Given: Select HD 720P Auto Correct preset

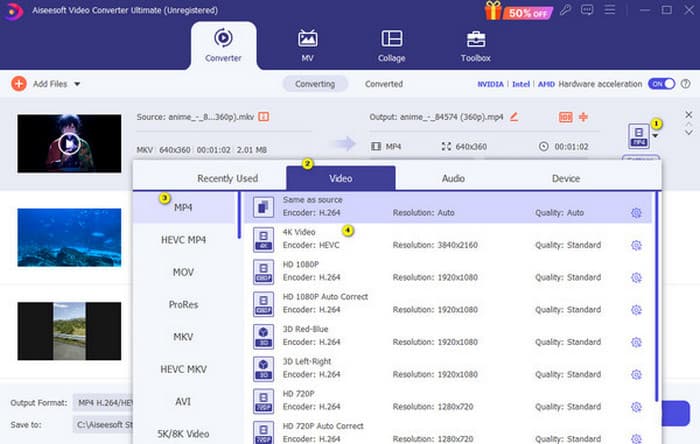Looking at the screenshot, I should (448, 432).
